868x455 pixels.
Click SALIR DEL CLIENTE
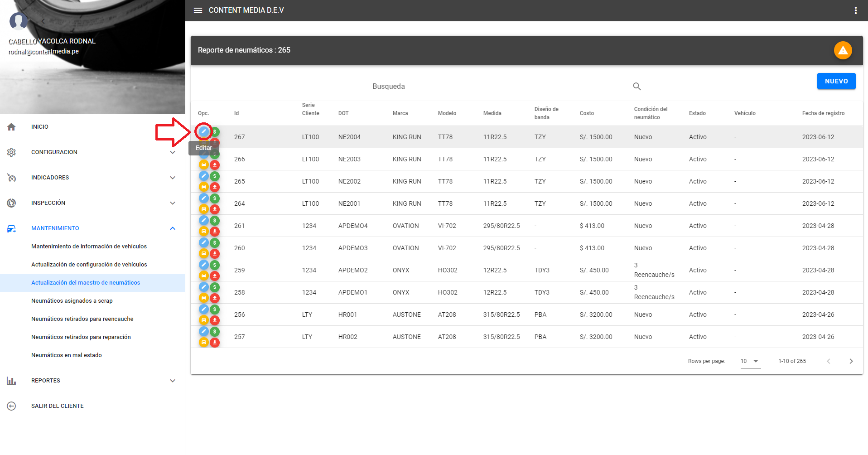coord(57,406)
